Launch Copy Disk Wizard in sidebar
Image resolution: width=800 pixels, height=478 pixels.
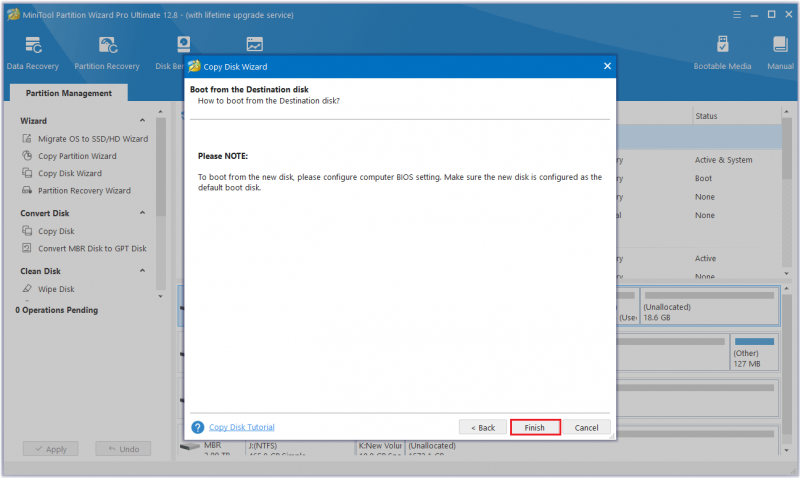(62, 173)
